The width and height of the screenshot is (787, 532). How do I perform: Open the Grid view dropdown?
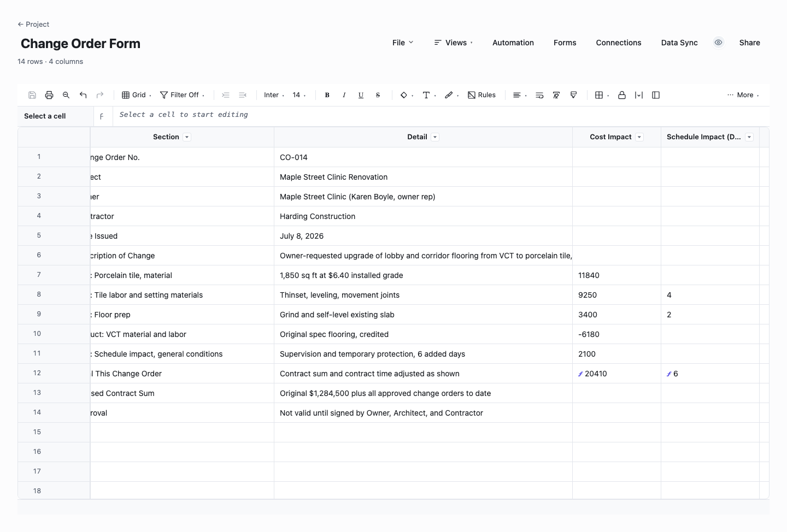137,95
